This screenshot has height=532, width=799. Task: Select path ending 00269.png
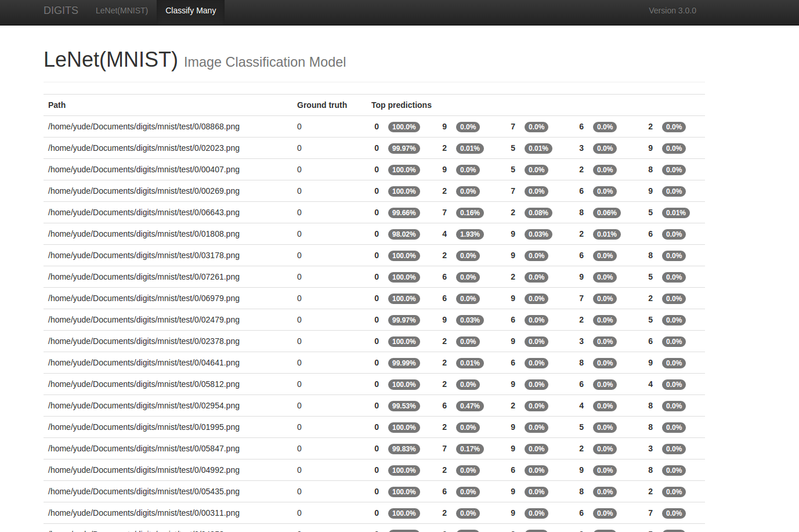(x=144, y=191)
